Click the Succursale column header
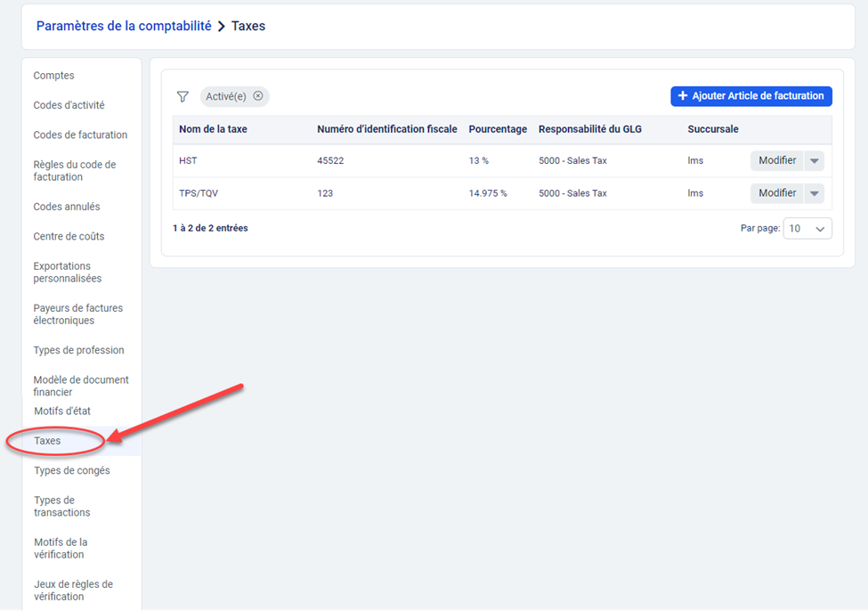Screen dimensions: 868x611 [x=713, y=129]
